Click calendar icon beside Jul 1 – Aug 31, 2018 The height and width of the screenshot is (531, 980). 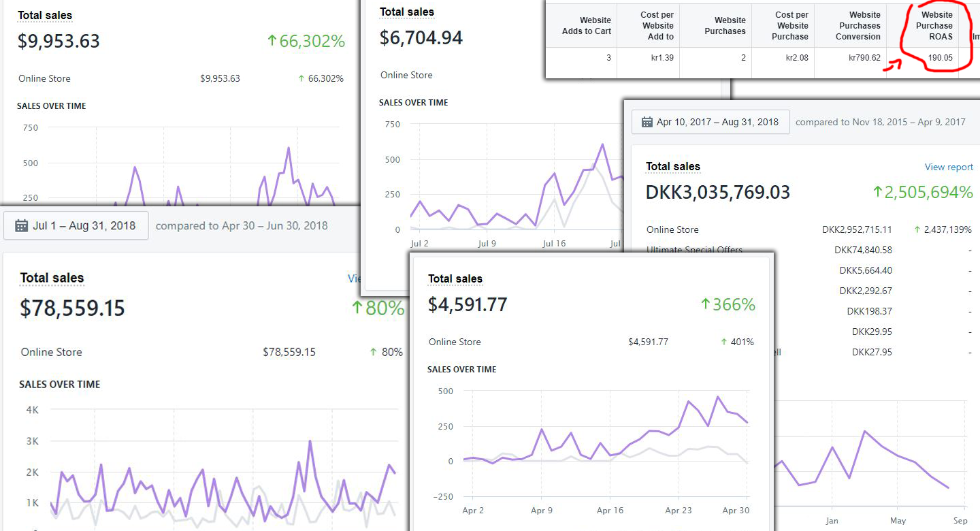(x=21, y=226)
